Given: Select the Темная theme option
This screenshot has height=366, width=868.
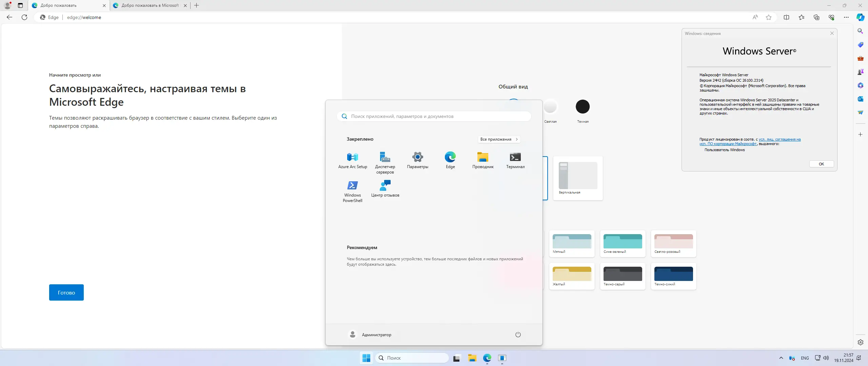Looking at the screenshot, I should pos(583,107).
